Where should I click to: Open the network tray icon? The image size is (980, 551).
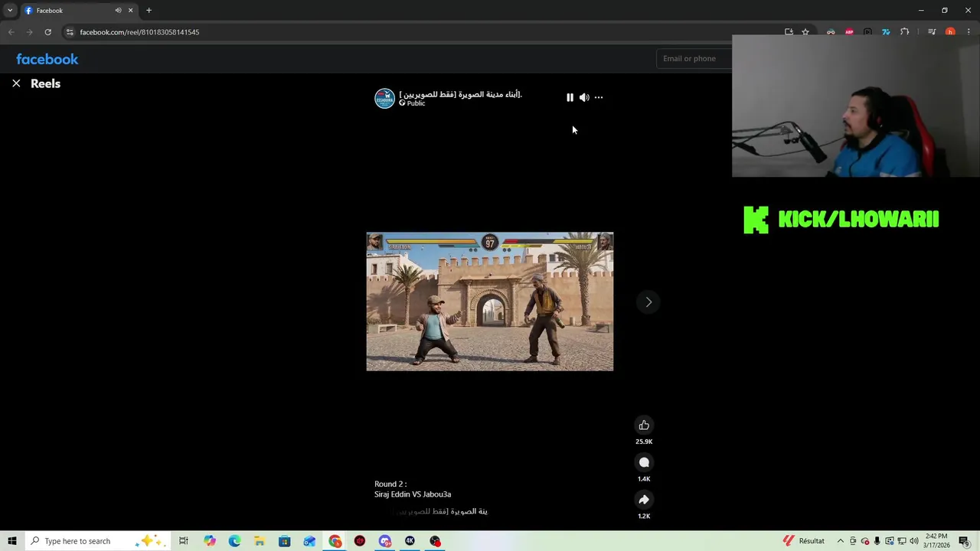click(901, 541)
